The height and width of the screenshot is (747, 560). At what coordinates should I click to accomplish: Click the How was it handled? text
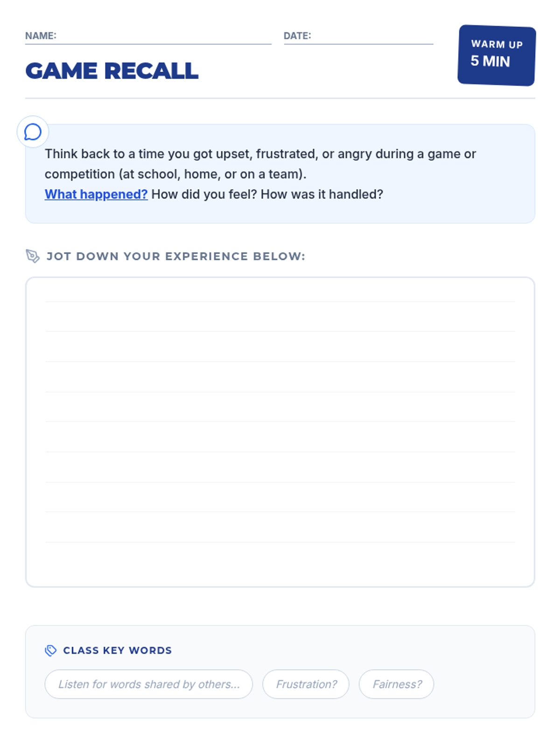click(322, 194)
